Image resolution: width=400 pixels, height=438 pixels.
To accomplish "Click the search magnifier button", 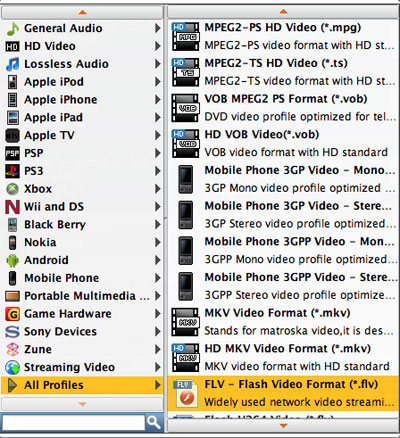I will pyautogui.click(x=154, y=422).
